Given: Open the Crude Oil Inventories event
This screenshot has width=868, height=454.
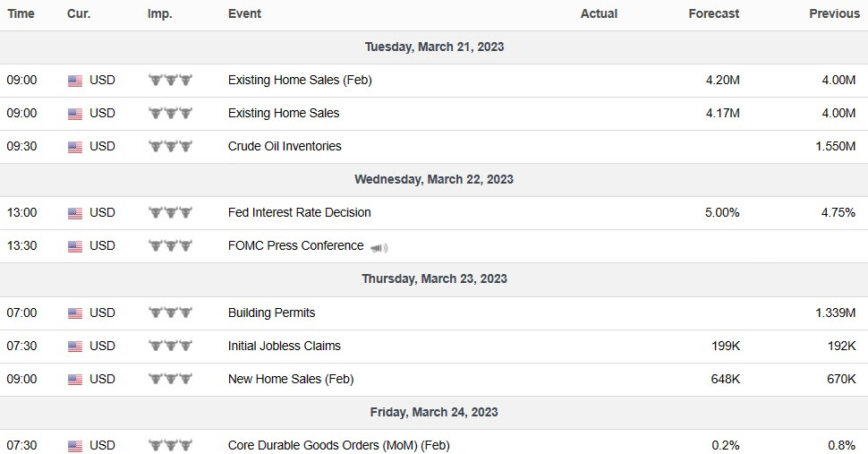Looking at the screenshot, I should coord(285,146).
